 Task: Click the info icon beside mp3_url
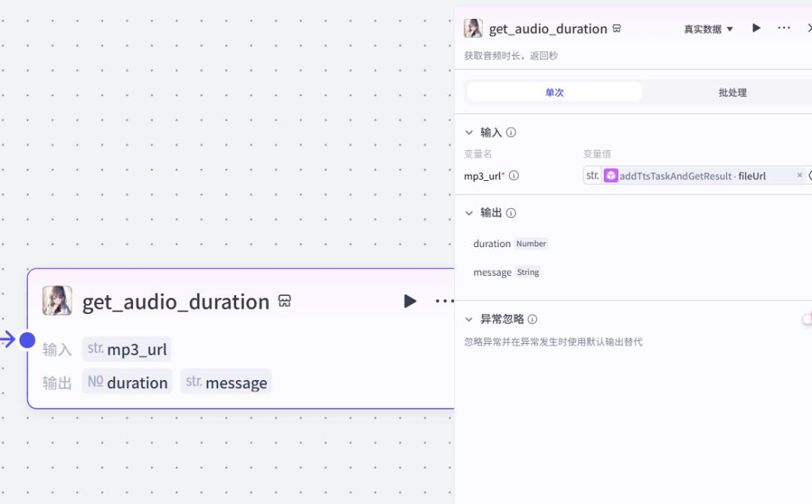pyautogui.click(x=516, y=175)
